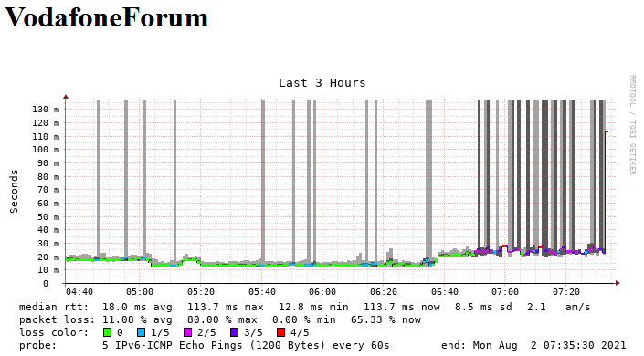Screen dimensions: 644x356
Task: Select the magenta 2/5 loss color swatch
Action: pos(187,332)
